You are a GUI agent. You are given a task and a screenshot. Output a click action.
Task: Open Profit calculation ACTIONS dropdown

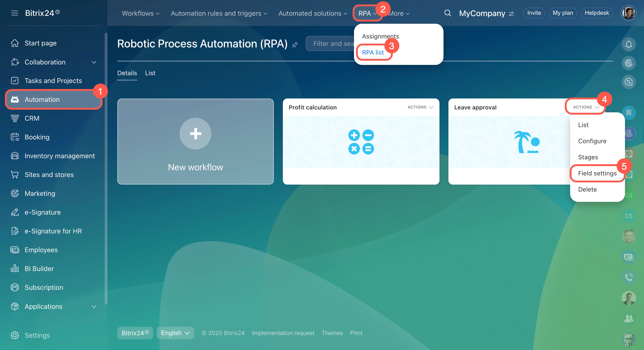pyautogui.click(x=420, y=107)
